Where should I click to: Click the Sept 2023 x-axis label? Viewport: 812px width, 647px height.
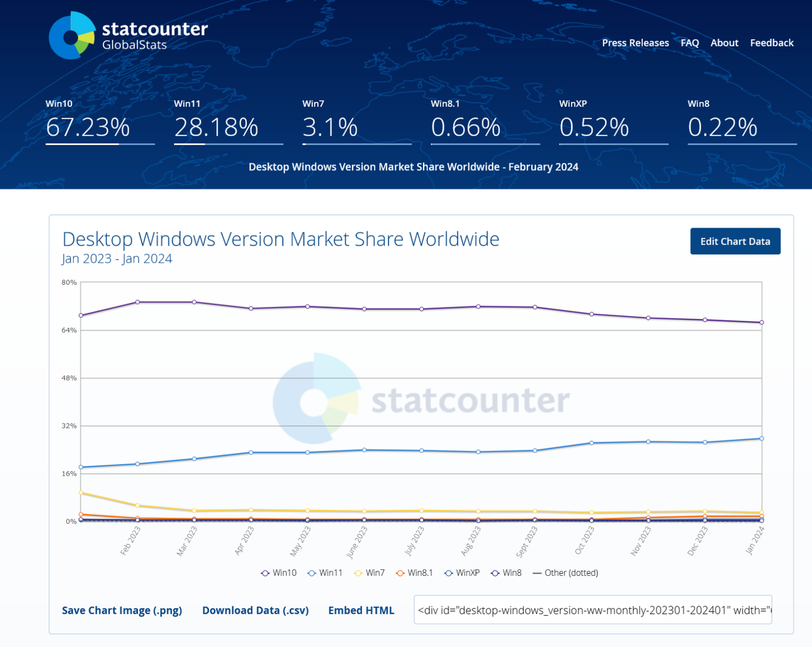pyautogui.click(x=525, y=541)
